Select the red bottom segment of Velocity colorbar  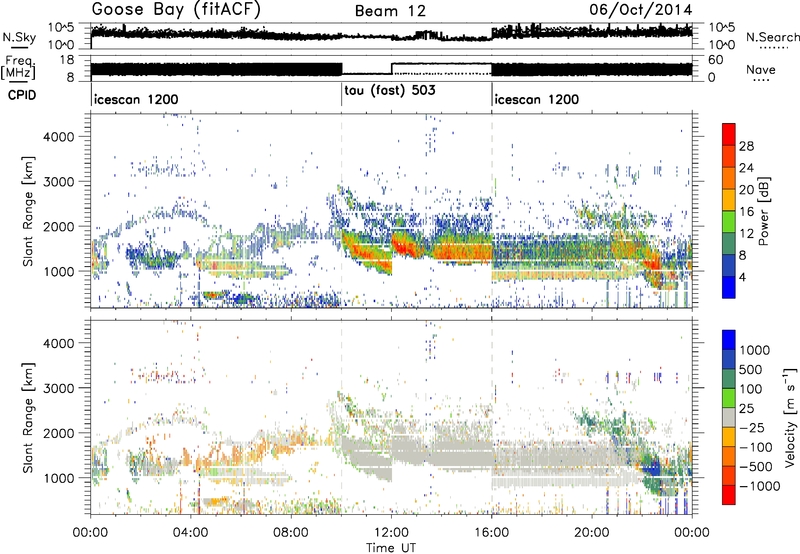[x=729, y=495]
